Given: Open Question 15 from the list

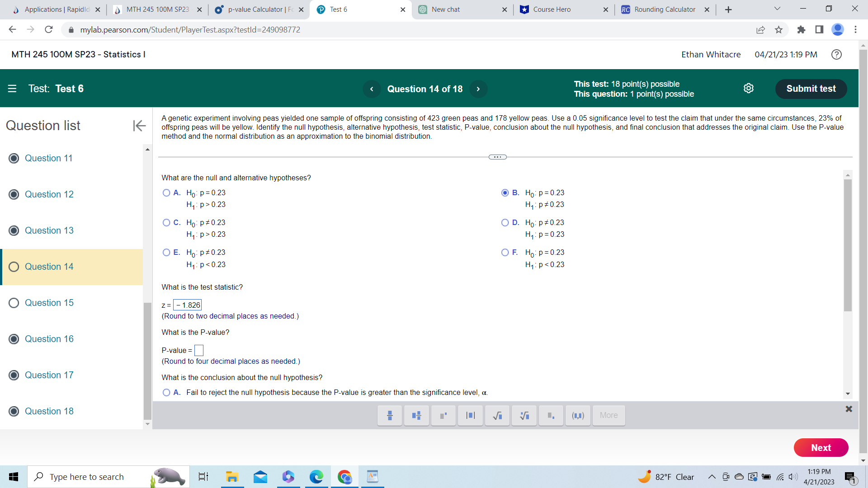Looking at the screenshot, I should (49, 303).
